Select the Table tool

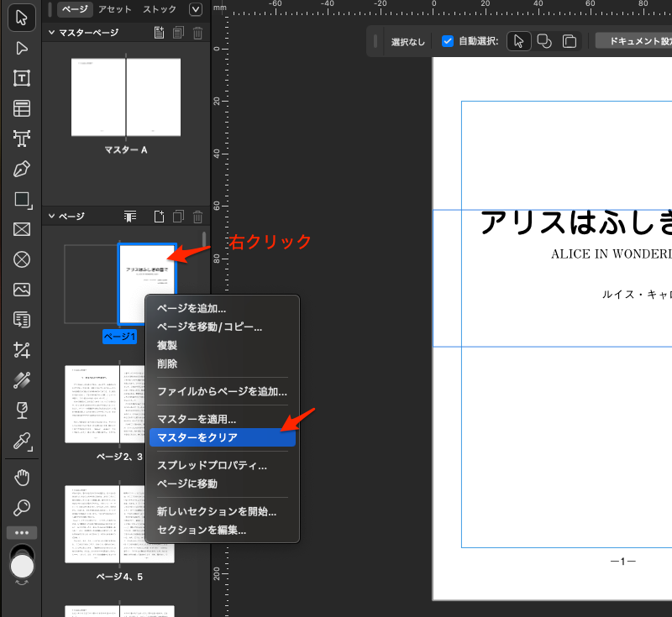click(x=22, y=108)
